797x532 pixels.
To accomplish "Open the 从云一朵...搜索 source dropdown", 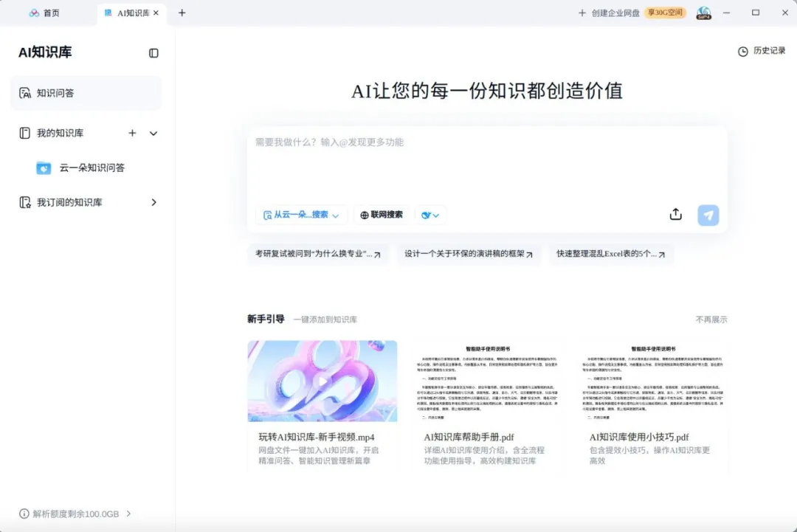I will 301,215.
